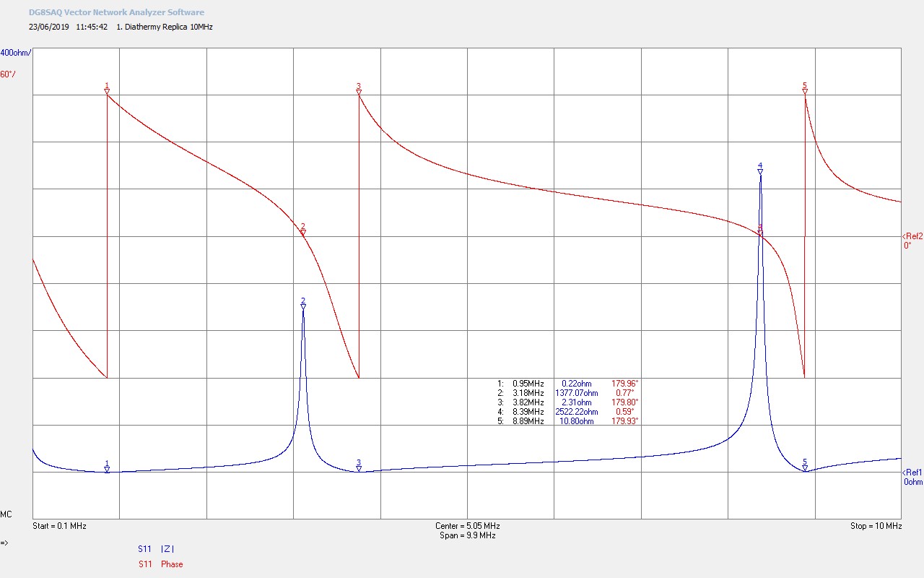The width and height of the screenshot is (924, 578).
Task: Click marker 1 row 0.95MHz in table
Action: coord(568,384)
